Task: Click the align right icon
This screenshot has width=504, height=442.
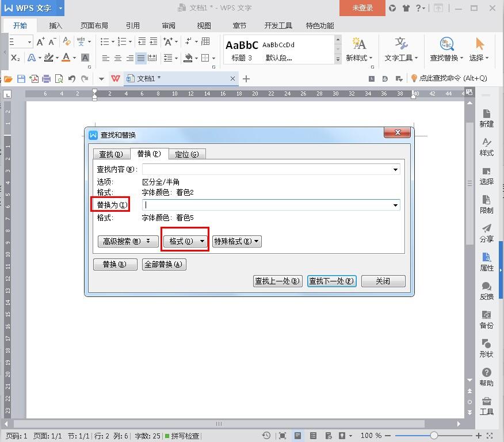Action: point(129,58)
